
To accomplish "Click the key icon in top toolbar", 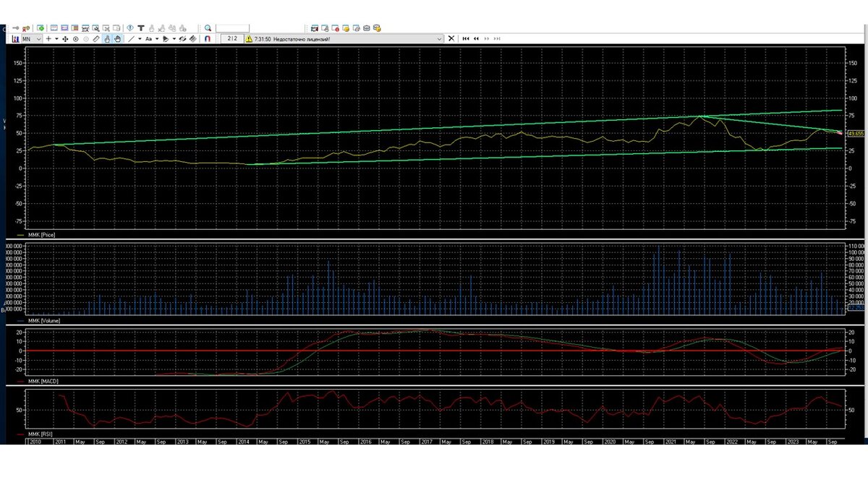I will (16, 28).
